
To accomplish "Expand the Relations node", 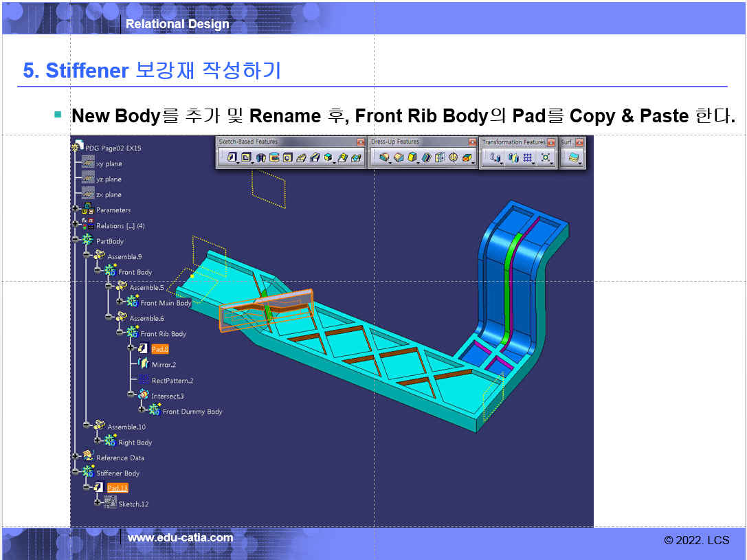I will 76,225.
